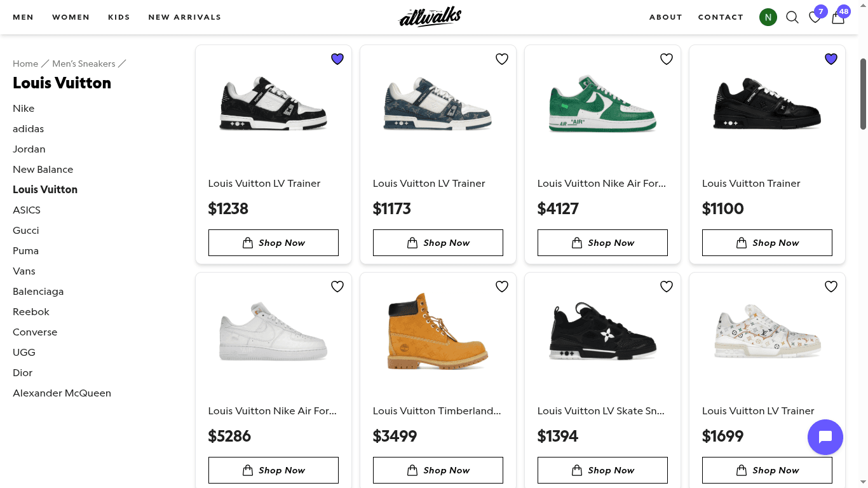Screen dimensions: 868x488
Task: Click the green profile avatar labeled N
Action: pyautogui.click(x=768, y=17)
